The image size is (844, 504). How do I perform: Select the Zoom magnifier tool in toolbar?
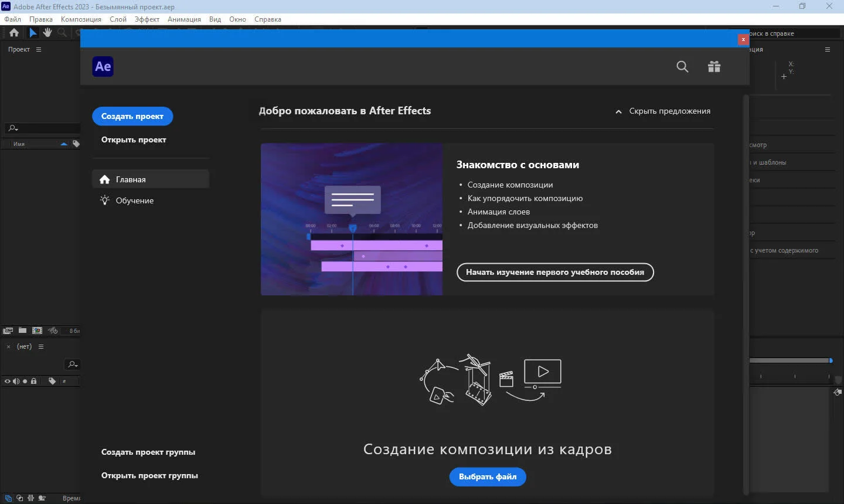62,33
